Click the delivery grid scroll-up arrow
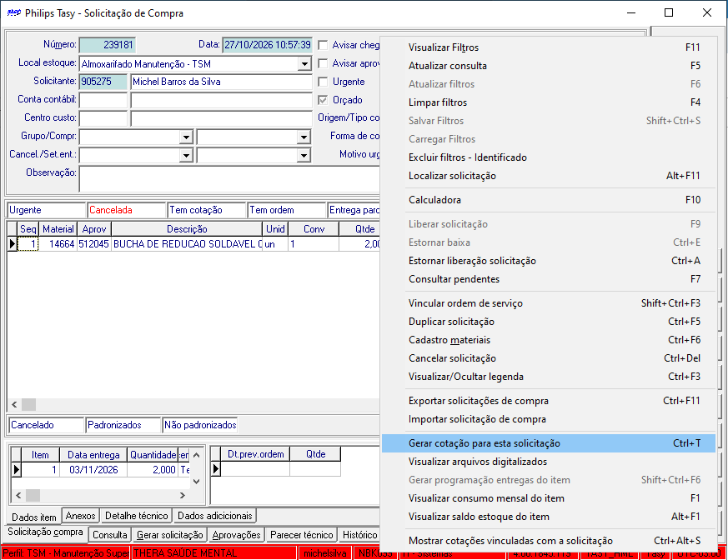The height and width of the screenshot is (560, 728). pos(197,455)
